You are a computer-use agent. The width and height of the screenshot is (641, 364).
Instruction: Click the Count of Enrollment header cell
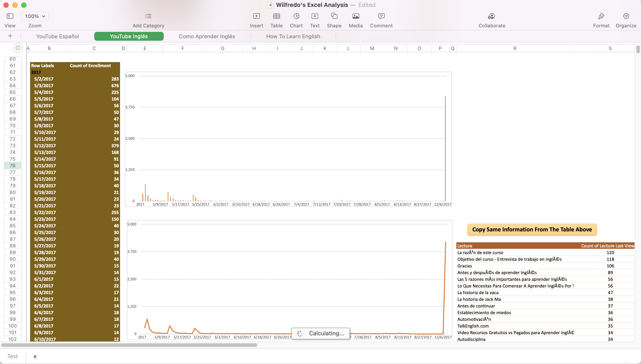[x=94, y=65]
